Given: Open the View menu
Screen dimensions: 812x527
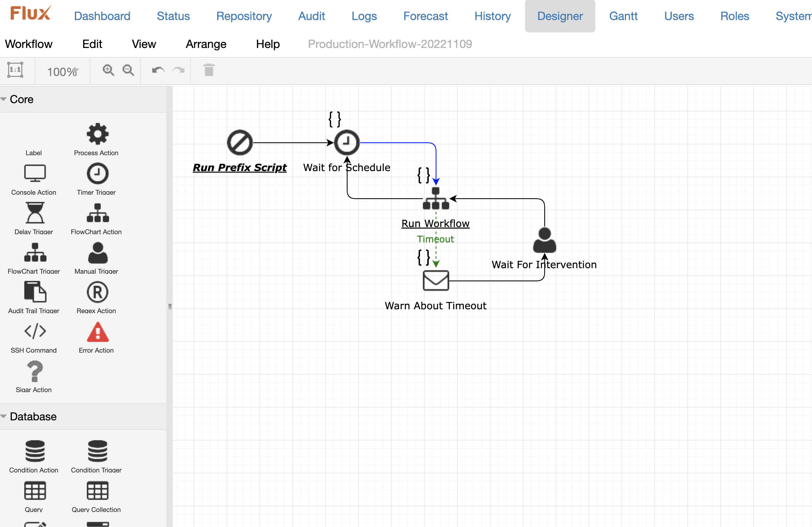Looking at the screenshot, I should coord(144,44).
